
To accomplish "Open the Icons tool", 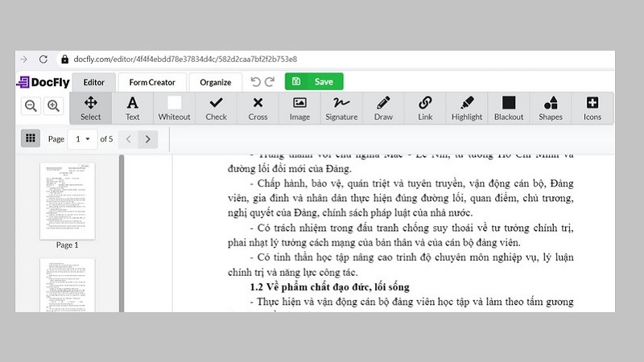I will 592,108.
